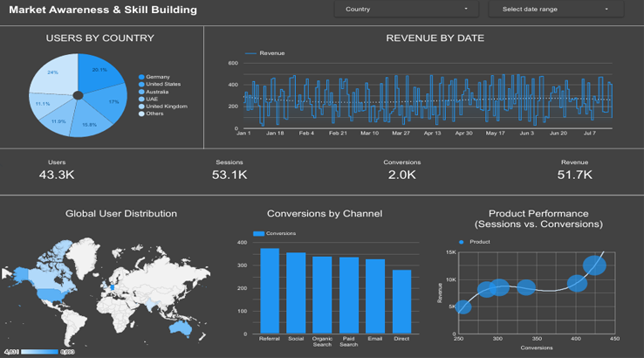Click the Revenue line legend marker

250,53
